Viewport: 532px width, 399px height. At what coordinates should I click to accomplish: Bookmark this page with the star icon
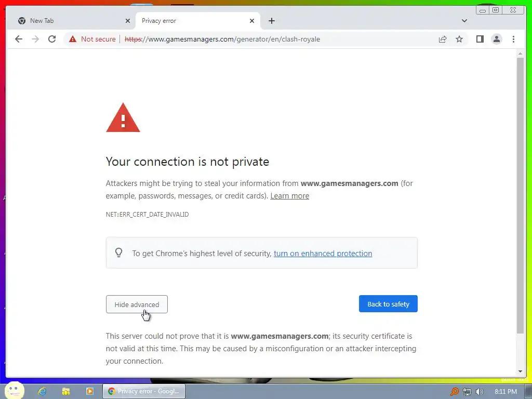tap(459, 39)
